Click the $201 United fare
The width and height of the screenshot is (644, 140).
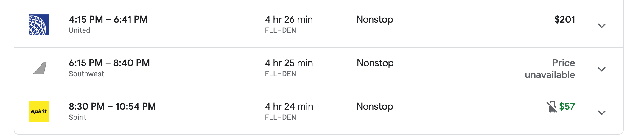(x=564, y=20)
